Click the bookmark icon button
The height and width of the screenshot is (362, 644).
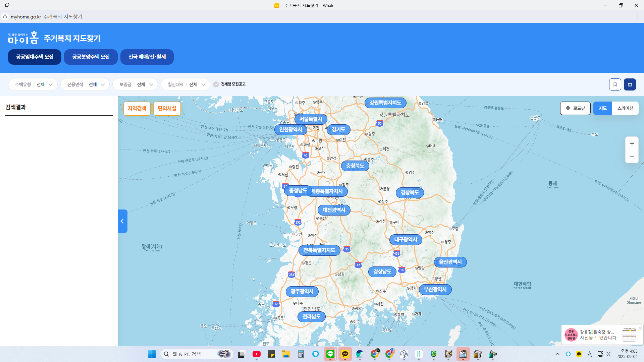[x=615, y=84]
